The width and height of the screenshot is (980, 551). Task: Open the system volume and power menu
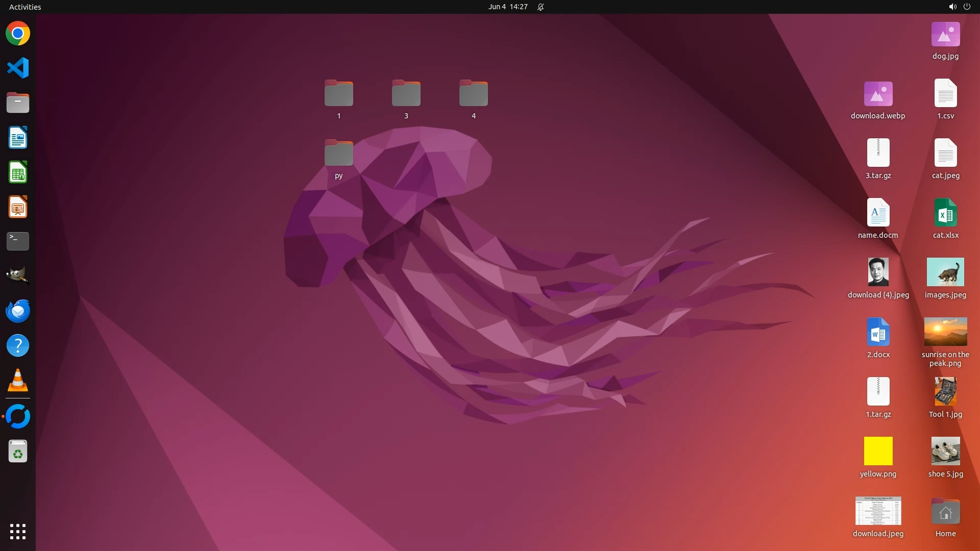click(x=959, y=7)
